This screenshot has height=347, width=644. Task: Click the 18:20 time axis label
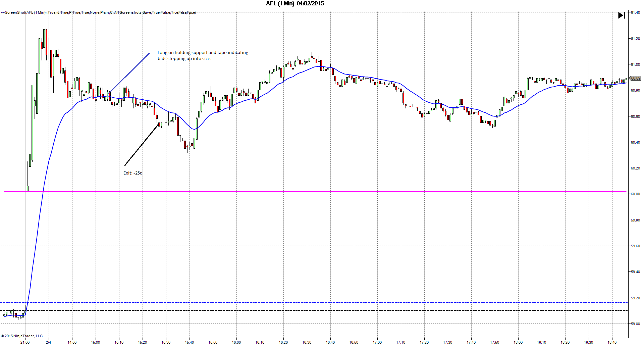pyautogui.click(x=565, y=342)
